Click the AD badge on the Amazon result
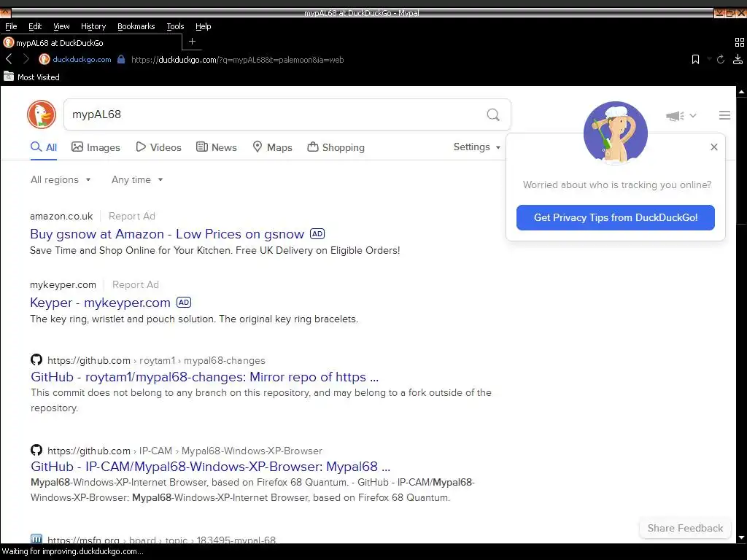The height and width of the screenshot is (560, 747). (317, 234)
